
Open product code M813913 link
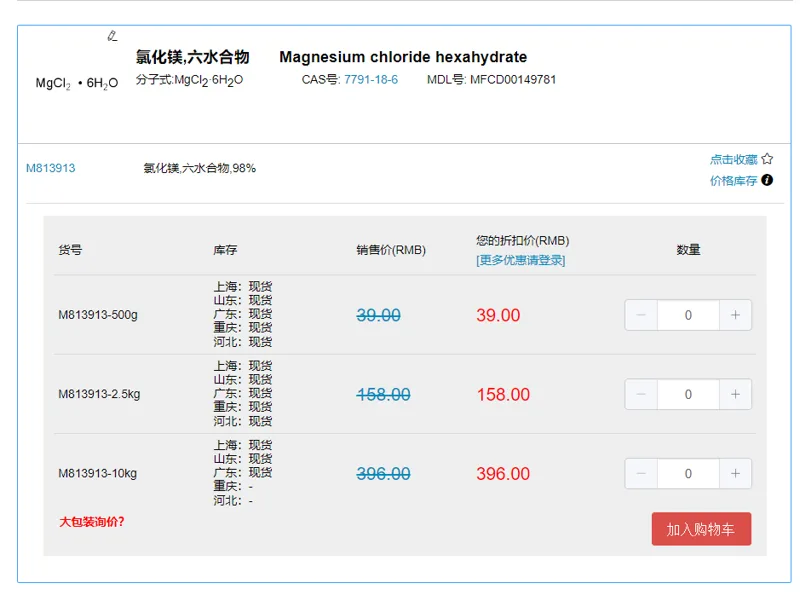click(51, 168)
